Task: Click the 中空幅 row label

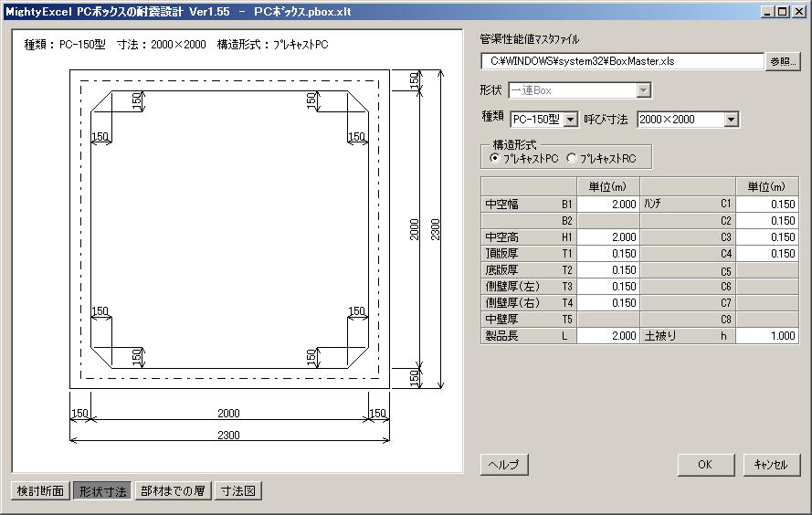Action: (501, 205)
